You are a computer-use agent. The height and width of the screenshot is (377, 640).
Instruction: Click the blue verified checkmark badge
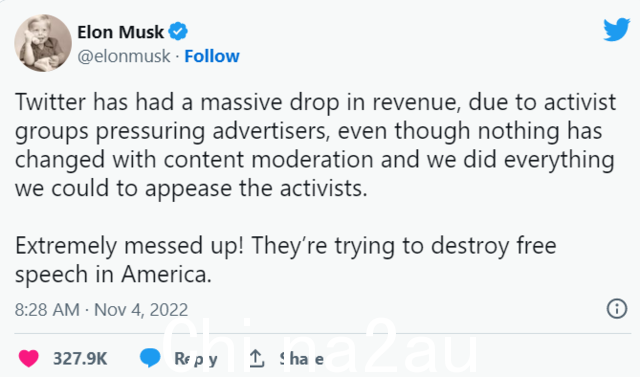178,31
